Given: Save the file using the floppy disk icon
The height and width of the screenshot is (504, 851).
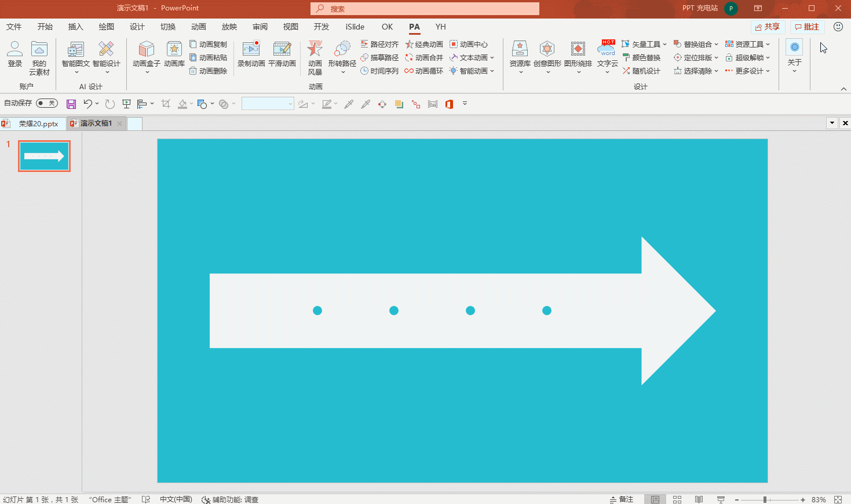Looking at the screenshot, I should click(71, 104).
